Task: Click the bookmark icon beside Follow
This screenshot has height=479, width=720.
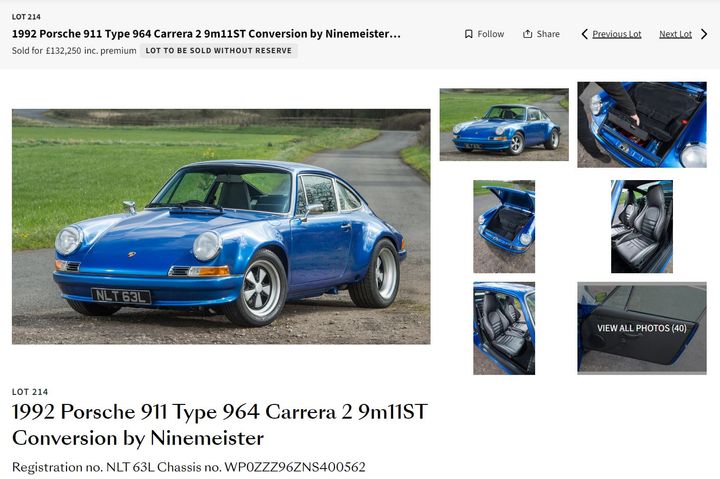Action: tap(468, 34)
